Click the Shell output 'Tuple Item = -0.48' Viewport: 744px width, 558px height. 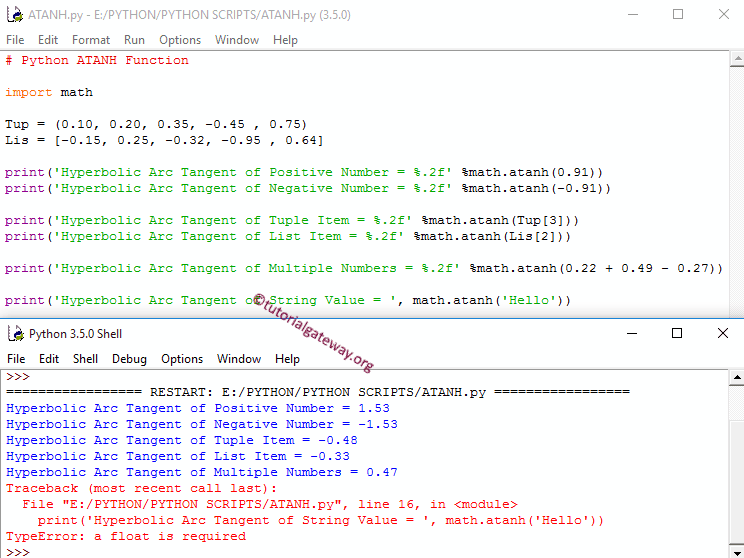182,440
